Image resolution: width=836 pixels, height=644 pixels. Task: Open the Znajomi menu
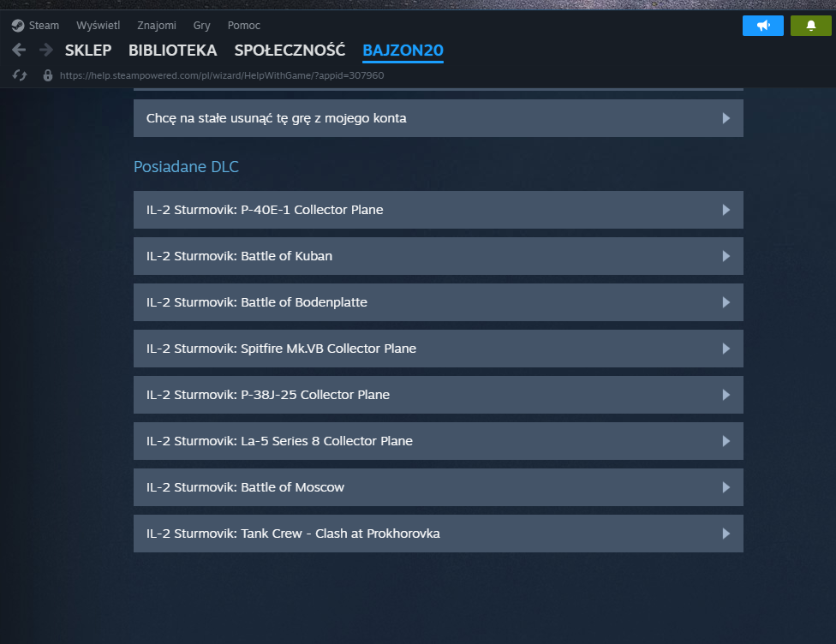pos(157,26)
